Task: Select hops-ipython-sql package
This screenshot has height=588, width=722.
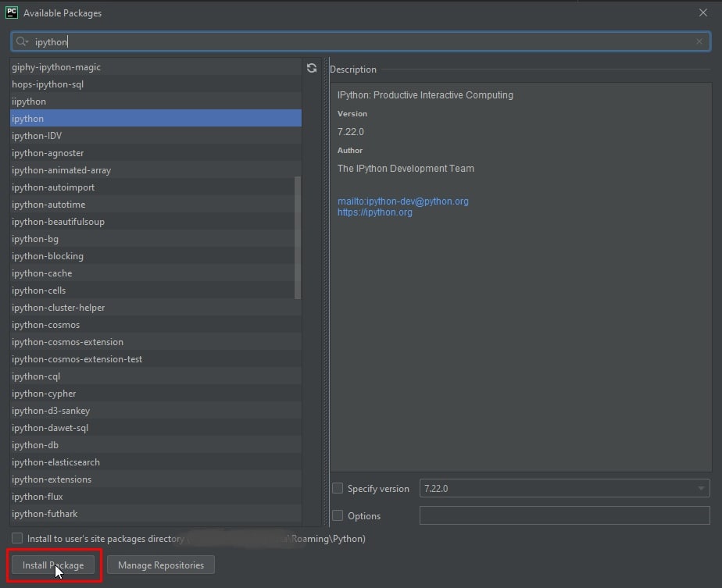Action: point(155,84)
